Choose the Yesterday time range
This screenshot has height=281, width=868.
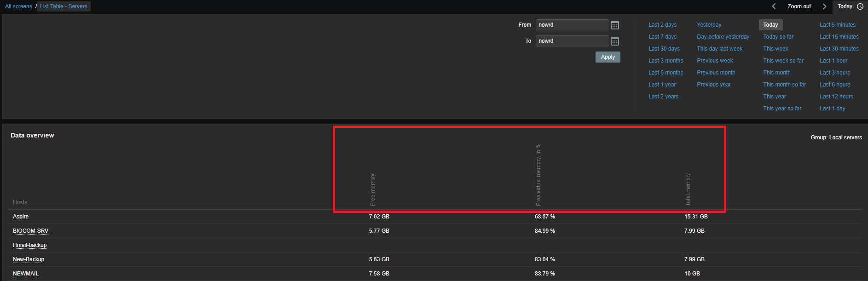pos(709,25)
